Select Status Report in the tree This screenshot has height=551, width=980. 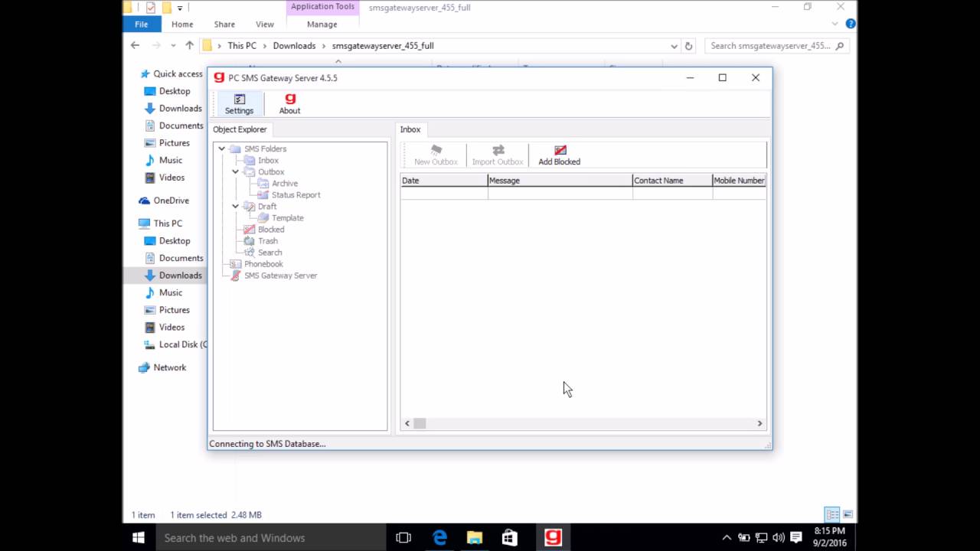(296, 195)
